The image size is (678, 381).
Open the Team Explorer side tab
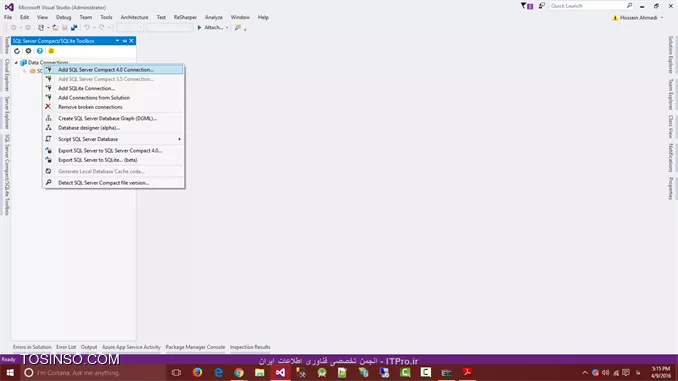tap(671, 94)
